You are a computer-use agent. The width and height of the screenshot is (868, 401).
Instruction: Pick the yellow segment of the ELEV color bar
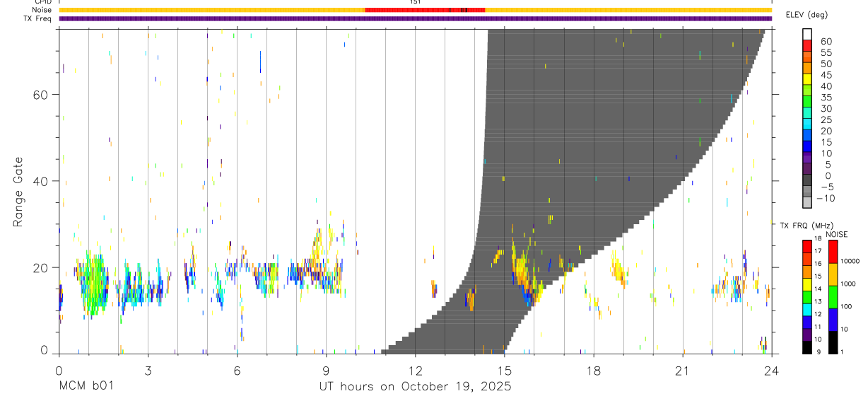click(807, 79)
